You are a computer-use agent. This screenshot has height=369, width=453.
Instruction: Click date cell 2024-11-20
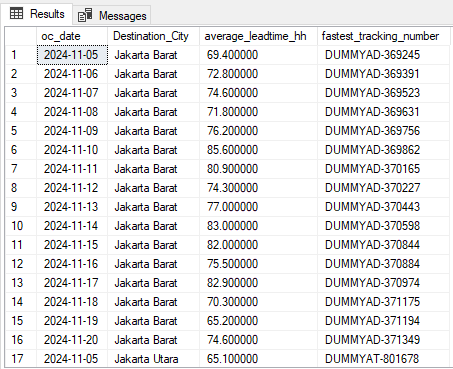[x=72, y=340]
